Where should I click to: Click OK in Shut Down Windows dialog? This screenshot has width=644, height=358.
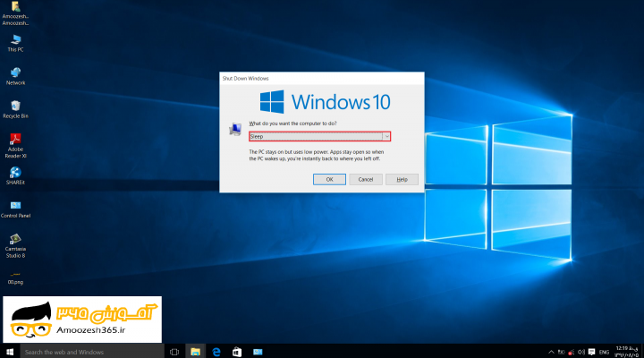329,179
